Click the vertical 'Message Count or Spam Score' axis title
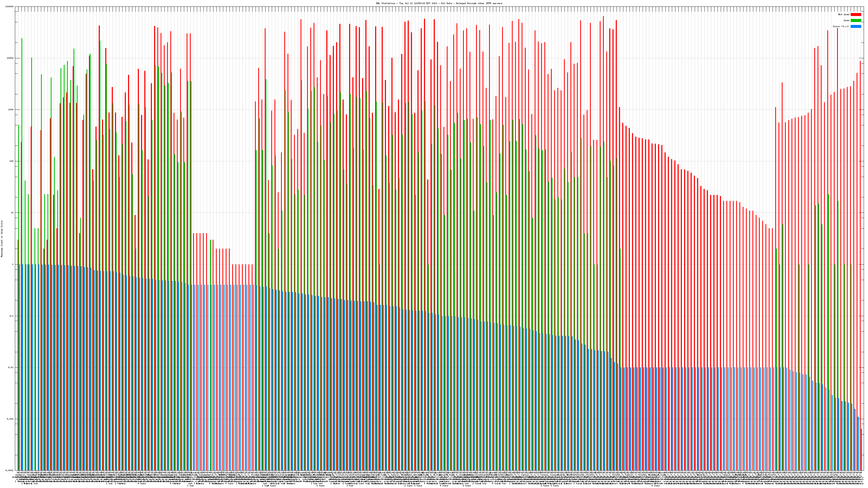This screenshot has width=868, height=488. pos(2,239)
